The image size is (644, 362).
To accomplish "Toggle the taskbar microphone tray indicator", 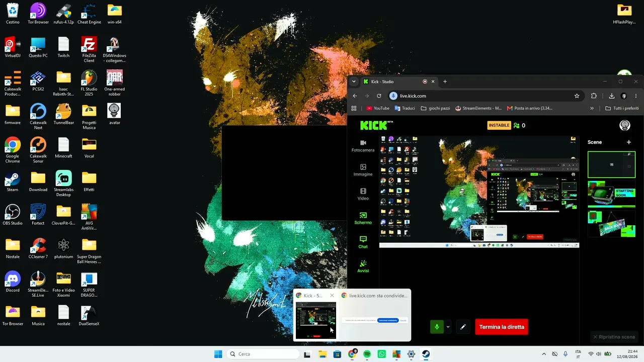I will 566,354.
